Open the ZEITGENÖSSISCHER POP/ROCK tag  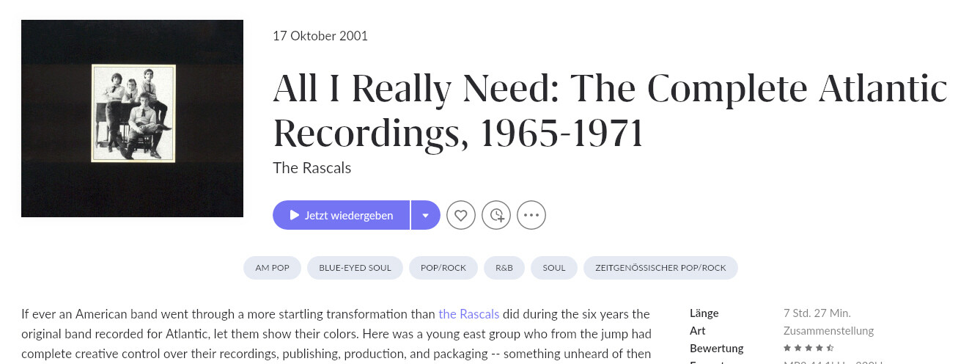660,268
